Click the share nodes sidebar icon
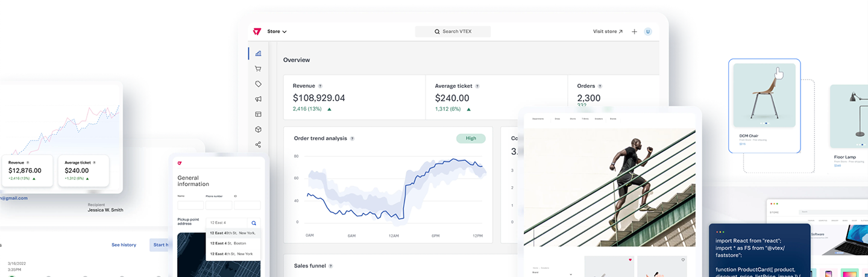Viewport: 868px width, 277px height. (x=258, y=145)
